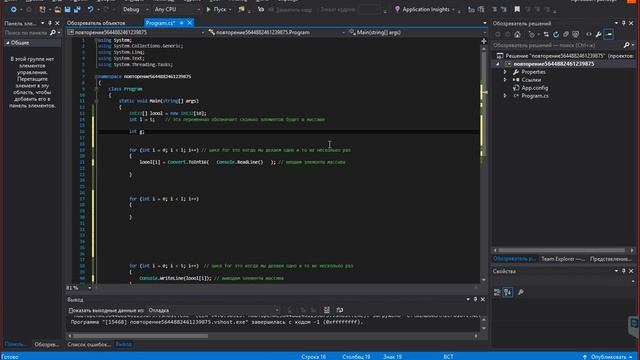
Task: Click the Categorized icon in Properties panel
Action: coord(497,292)
